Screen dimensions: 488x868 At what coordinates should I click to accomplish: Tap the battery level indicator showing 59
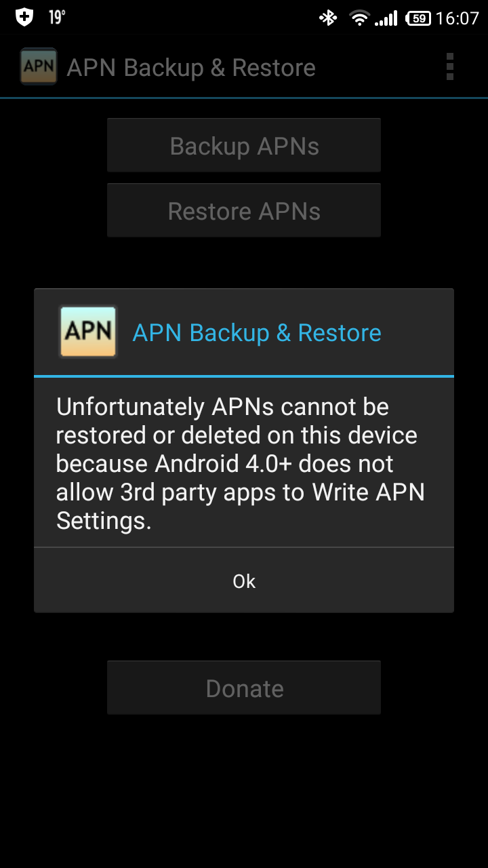point(418,18)
